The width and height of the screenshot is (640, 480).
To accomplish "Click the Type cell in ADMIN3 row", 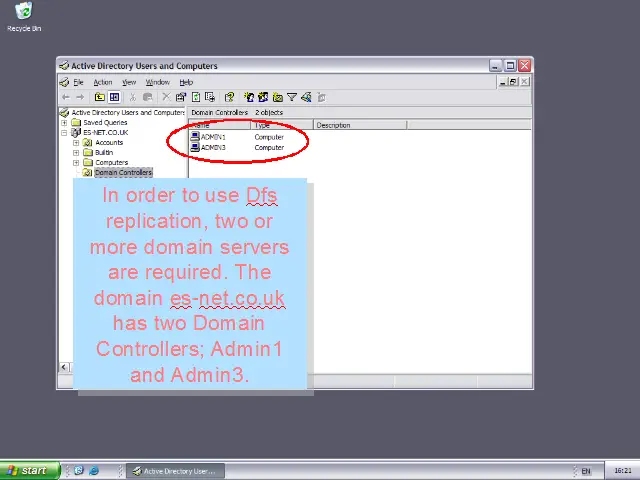I will [x=269, y=147].
